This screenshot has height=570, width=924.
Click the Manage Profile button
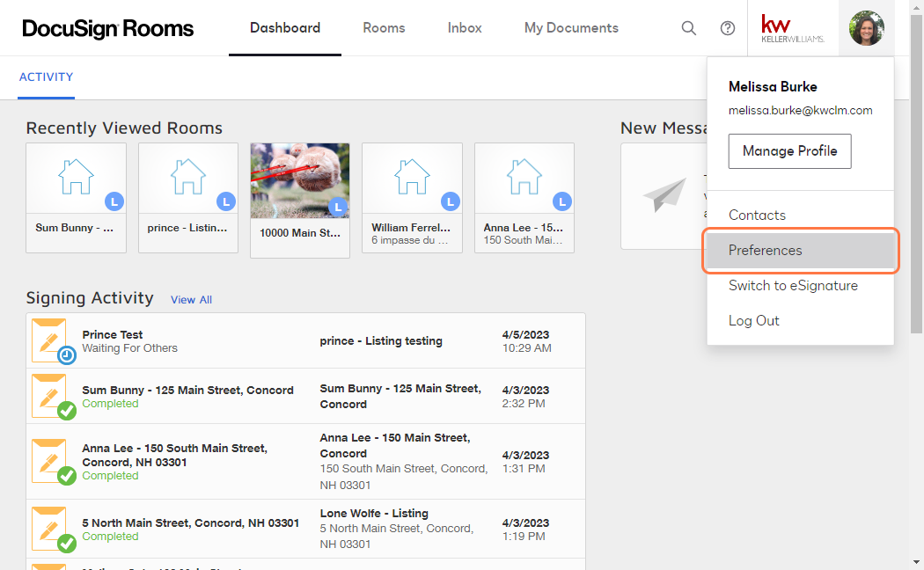pos(789,150)
